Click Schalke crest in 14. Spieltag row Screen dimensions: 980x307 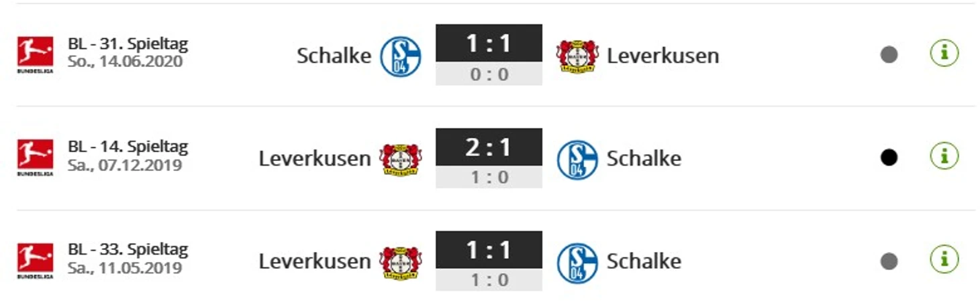577,160
